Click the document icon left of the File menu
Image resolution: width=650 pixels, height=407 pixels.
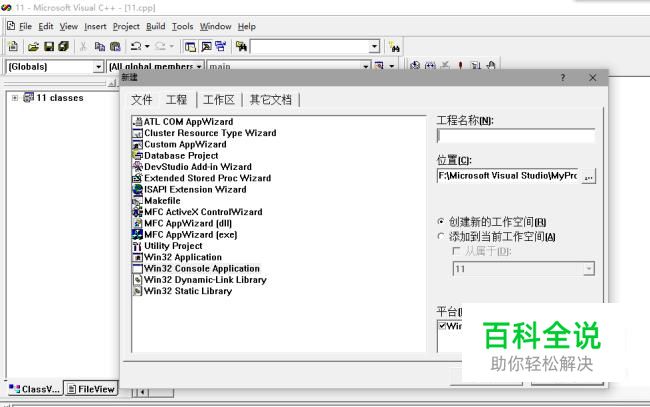coord(11,26)
